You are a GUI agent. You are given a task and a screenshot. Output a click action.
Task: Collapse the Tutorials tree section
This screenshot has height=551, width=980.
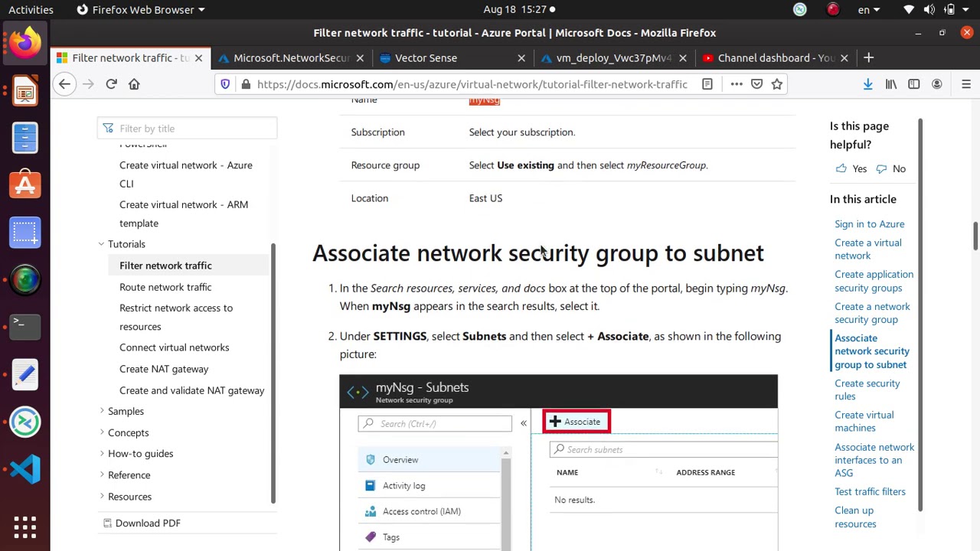click(x=101, y=244)
